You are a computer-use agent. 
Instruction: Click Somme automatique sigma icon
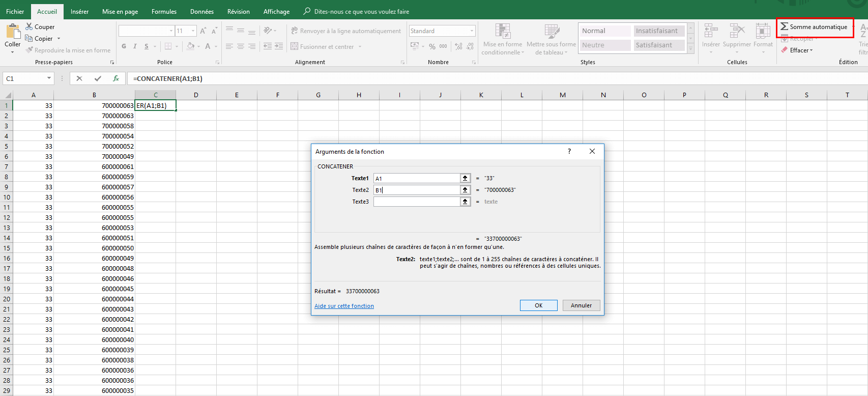click(x=784, y=26)
